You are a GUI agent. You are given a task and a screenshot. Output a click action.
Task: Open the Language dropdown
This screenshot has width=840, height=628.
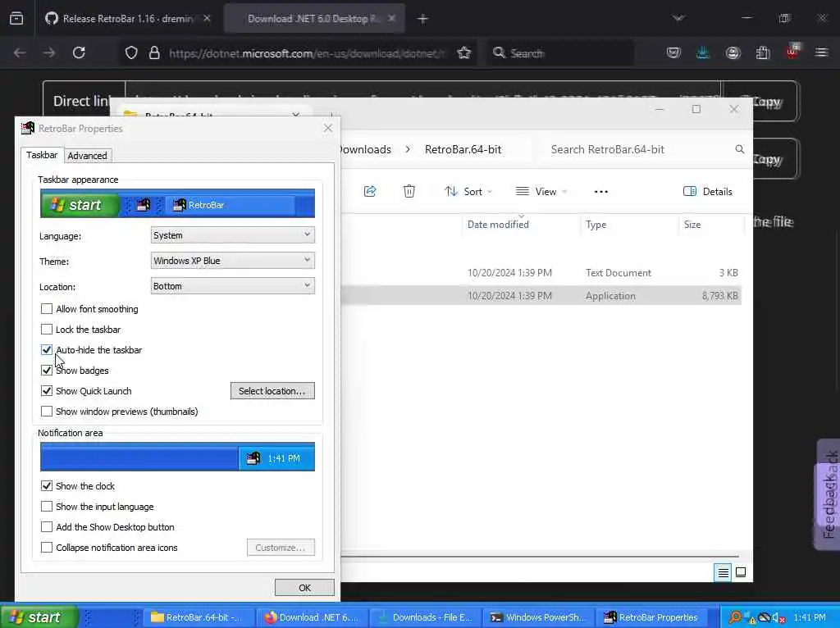pyautogui.click(x=232, y=235)
